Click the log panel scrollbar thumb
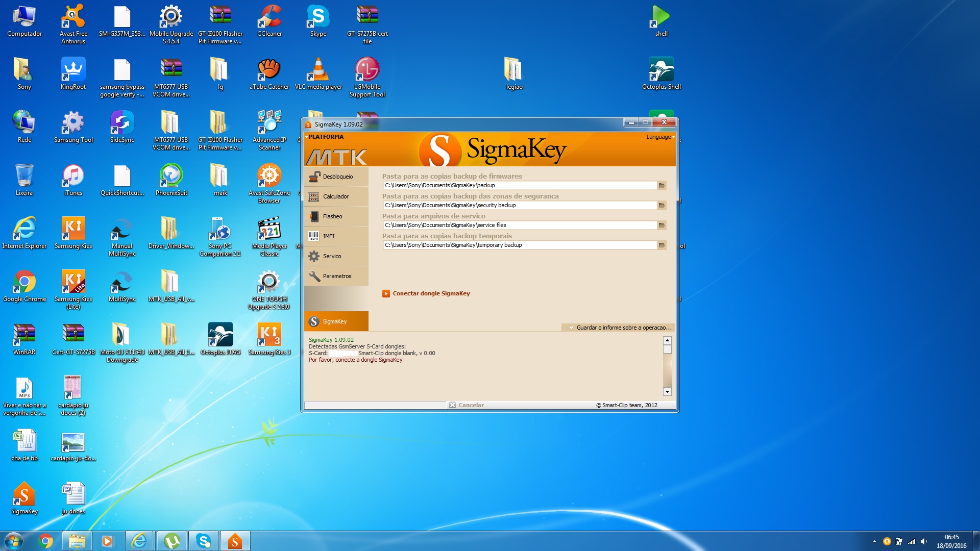The image size is (980, 551). [667, 349]
